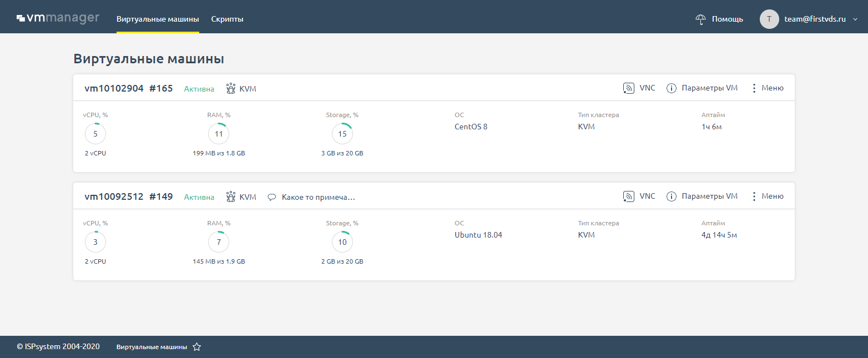Click the info icon for vm10092512 parameters
The width and height of the screenshot is (868, 358).
click(672, 196)
